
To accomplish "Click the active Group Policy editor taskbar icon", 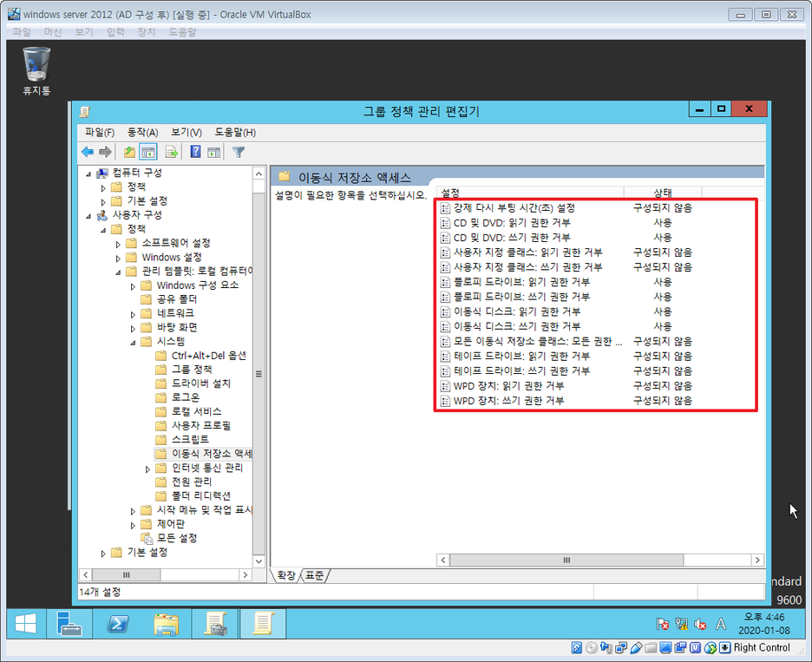I will [263, 624].
